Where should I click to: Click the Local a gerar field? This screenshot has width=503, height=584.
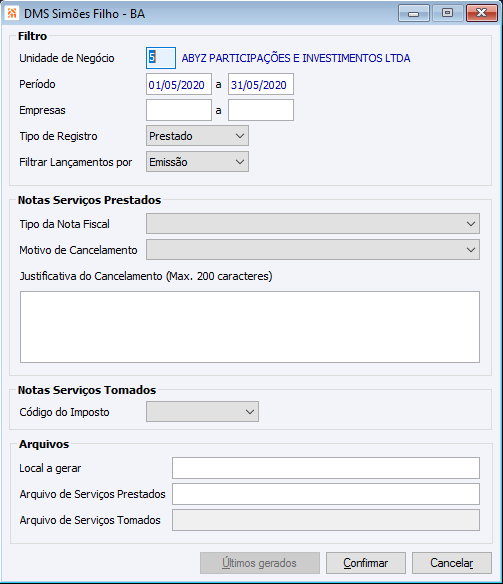(326, 468)
